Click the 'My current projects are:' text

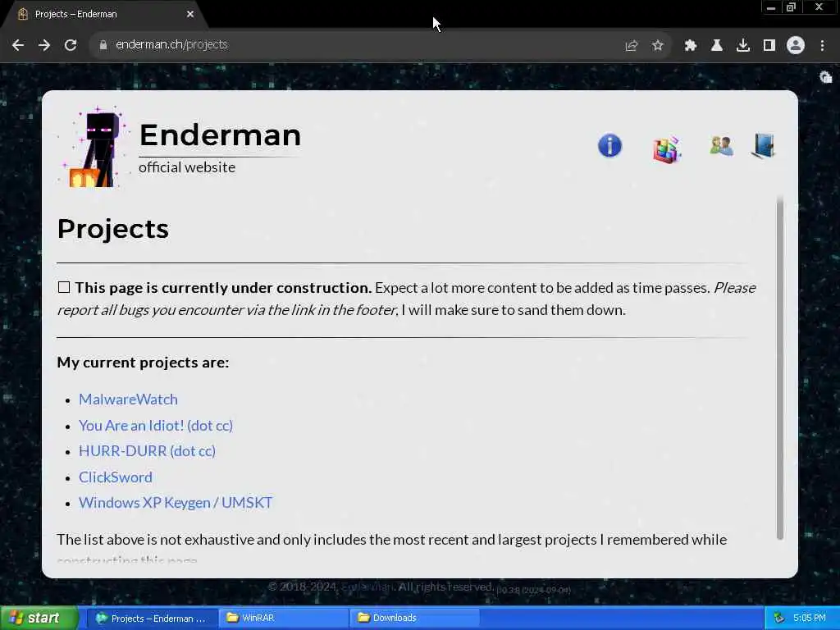143,363
